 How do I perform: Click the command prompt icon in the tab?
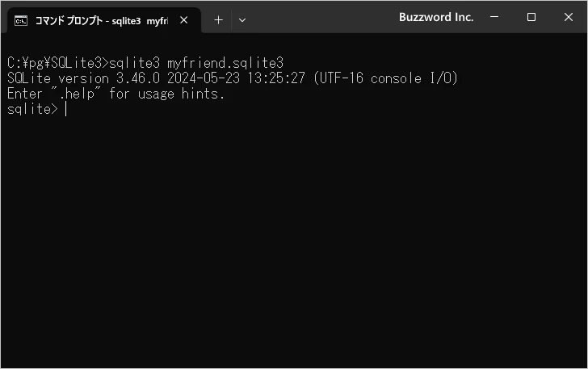[x=22, y=20]
